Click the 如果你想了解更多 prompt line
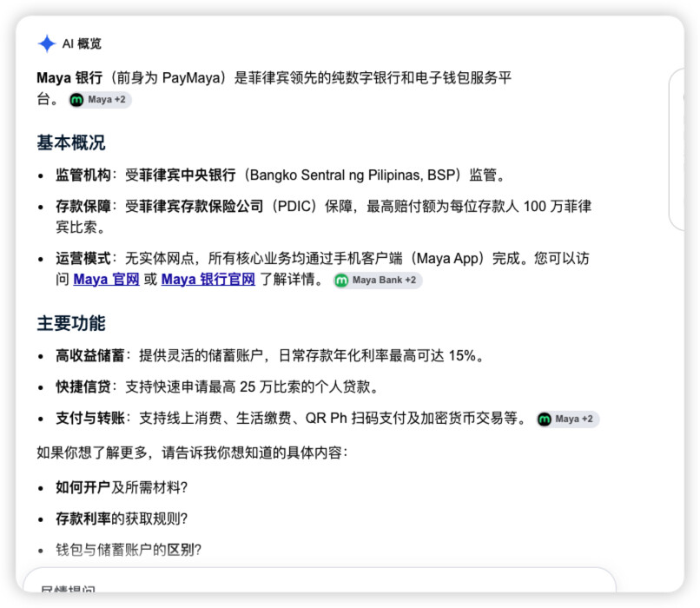This screenshot has height=608, width=700. pyautogui.click(x=193, y=453)
